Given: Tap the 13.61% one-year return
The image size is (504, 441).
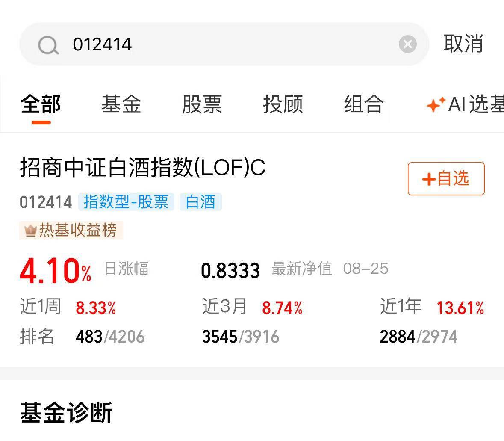Looking at the screenshot, I should click(x=460, y=308).
